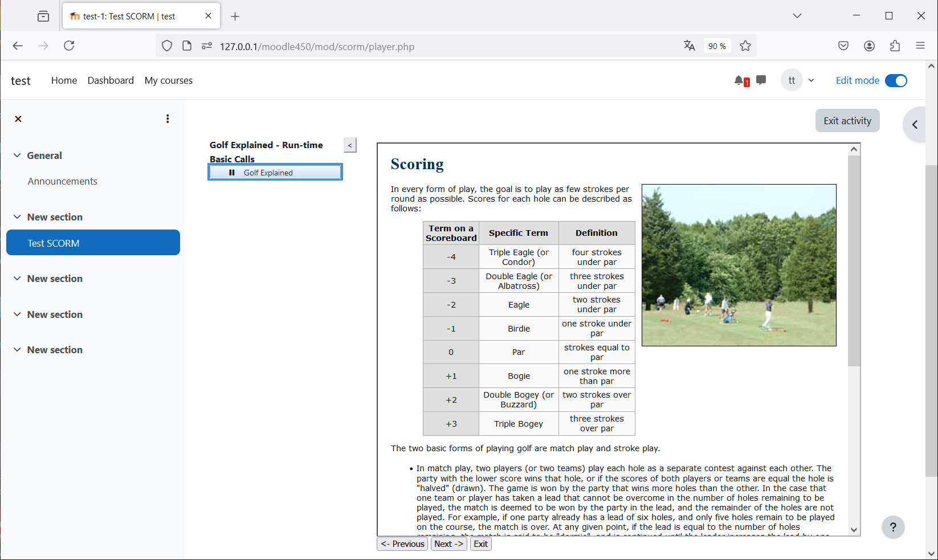Click the Next -> button
Screen dimensions: 938x560
point(449,544)
